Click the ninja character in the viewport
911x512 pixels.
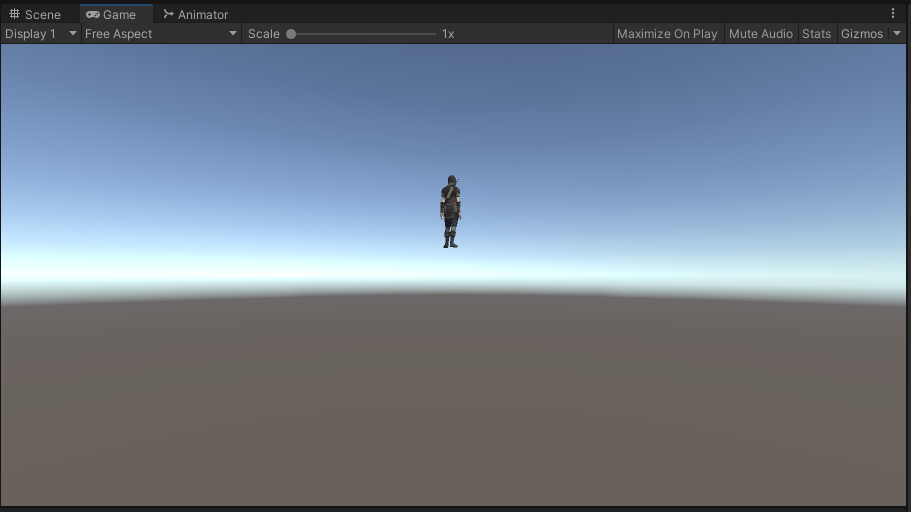[x=451, y=212]
